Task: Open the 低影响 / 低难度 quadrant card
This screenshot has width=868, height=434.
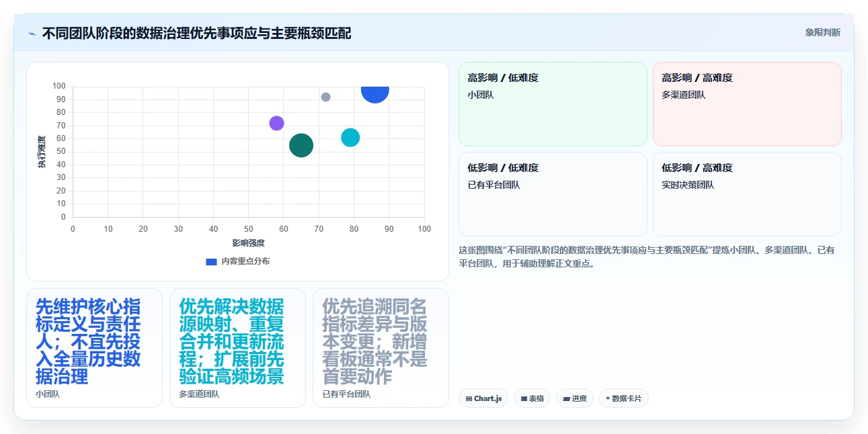Action: (x=553, y=194)
